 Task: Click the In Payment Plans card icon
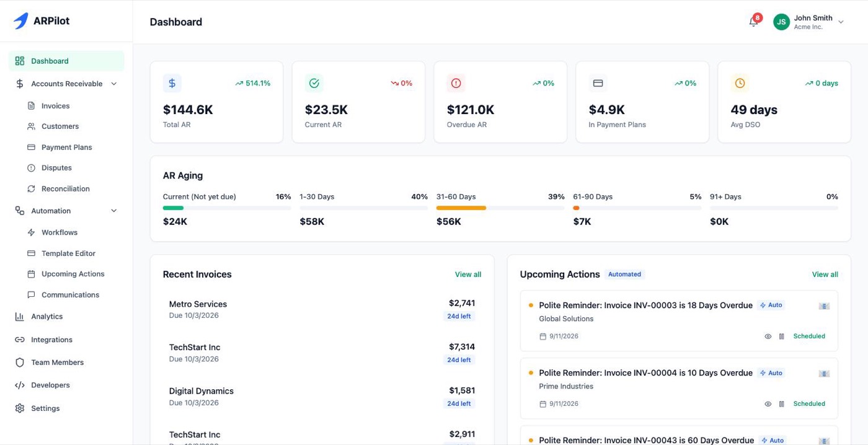(598, 83)
